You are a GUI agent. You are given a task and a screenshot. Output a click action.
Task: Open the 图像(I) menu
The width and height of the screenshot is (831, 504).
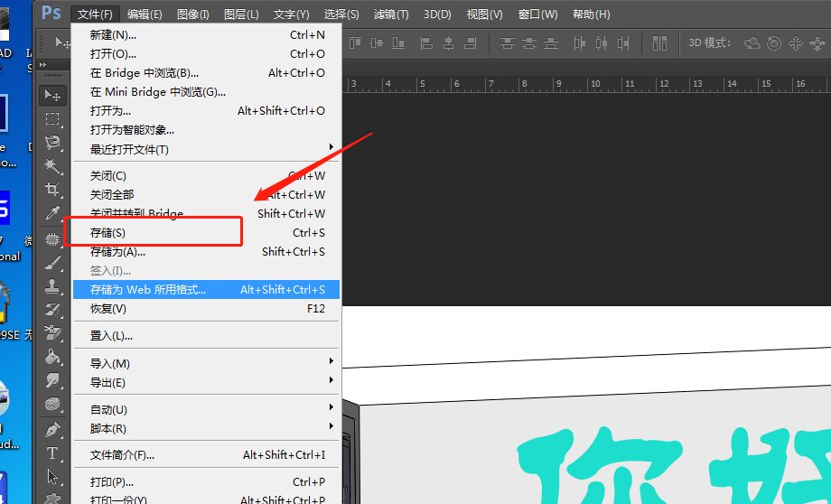click(193, 14)
